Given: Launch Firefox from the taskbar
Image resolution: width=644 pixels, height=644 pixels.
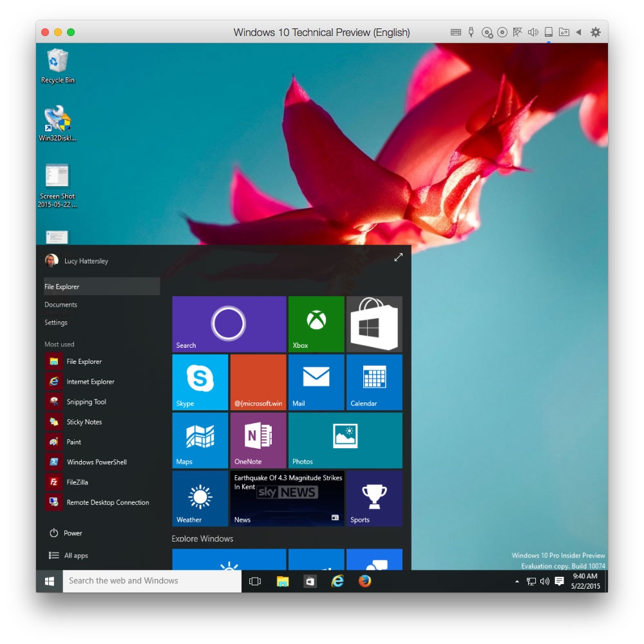Looking at the screenshot, I should coord(365,581).
